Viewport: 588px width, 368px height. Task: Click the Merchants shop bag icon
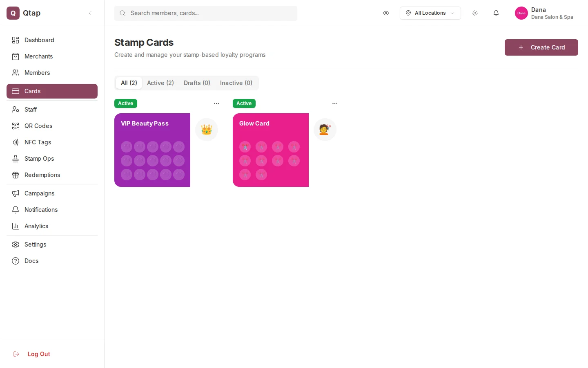[x=16, y=56]
